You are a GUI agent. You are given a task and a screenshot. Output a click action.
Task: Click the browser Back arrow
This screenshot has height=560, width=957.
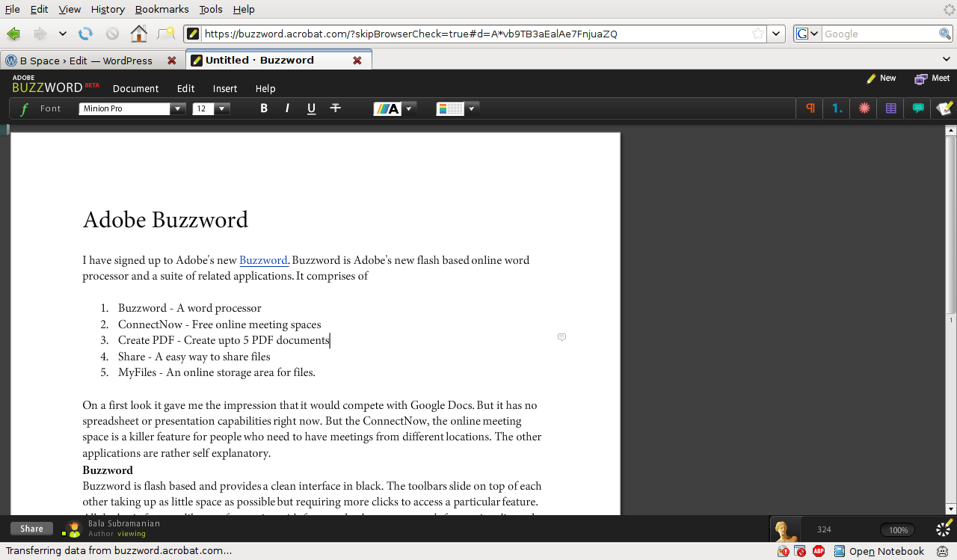(x=13, y=34)
